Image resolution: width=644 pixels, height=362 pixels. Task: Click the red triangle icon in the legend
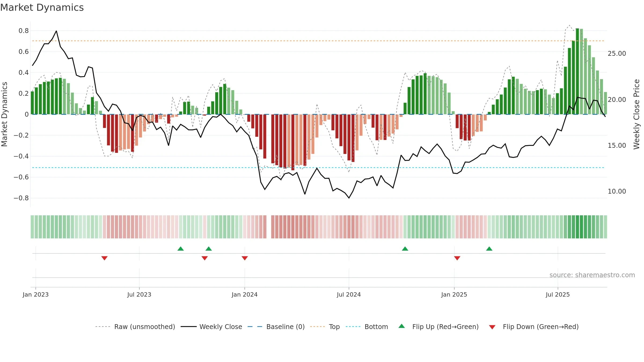click(492, 327)
